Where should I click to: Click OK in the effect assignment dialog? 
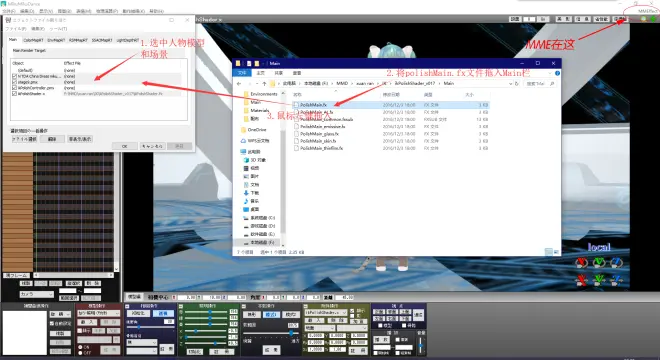(124, 146)
